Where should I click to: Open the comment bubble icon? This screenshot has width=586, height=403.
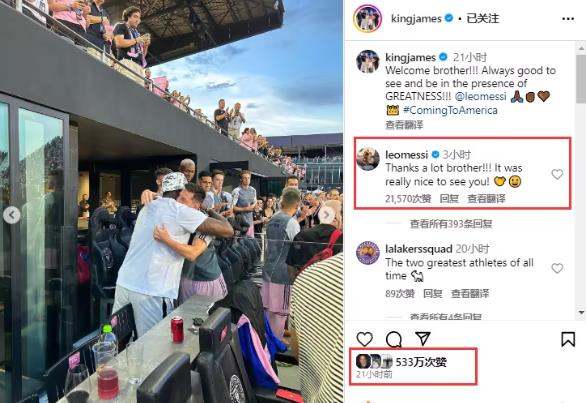394,339
